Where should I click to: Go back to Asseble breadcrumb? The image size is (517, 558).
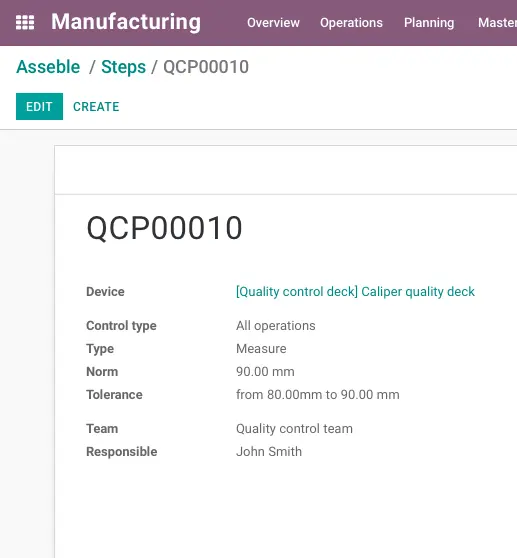[48, 67]
